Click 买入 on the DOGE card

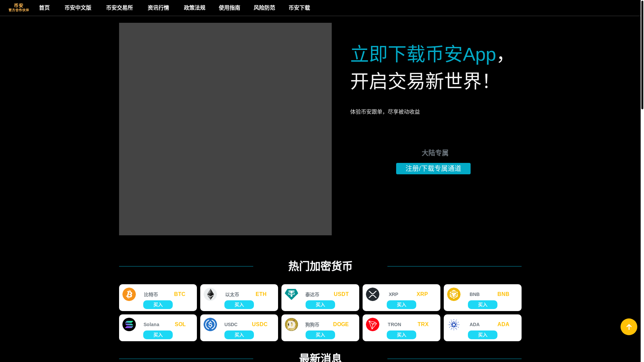(x=320, y=335)
